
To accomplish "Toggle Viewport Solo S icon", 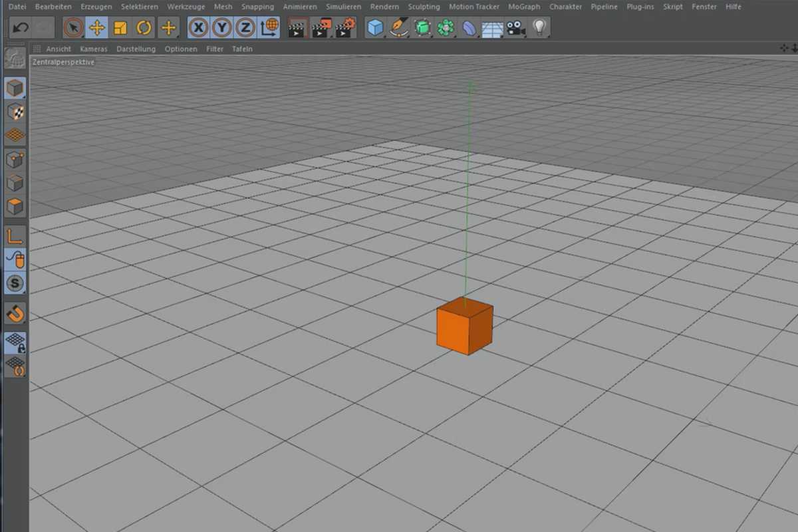I will (15, 283).
